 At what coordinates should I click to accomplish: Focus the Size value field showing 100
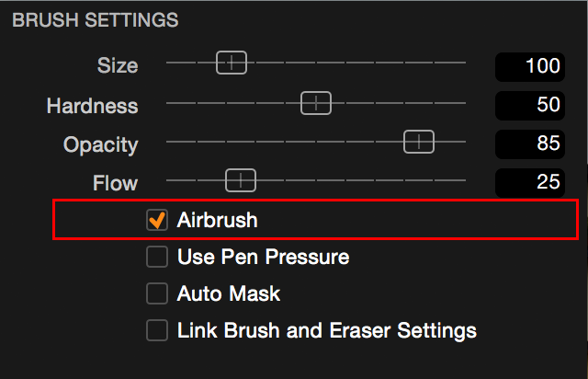coord(530,66)
